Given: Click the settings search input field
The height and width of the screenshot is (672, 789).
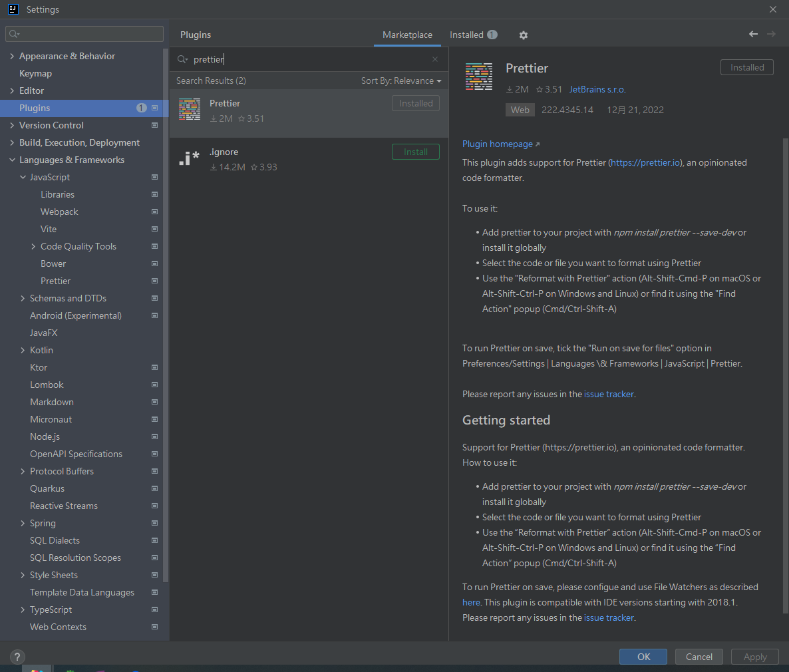Looking at the screenshot, I should pyautogui.click(x=84, y=34).
